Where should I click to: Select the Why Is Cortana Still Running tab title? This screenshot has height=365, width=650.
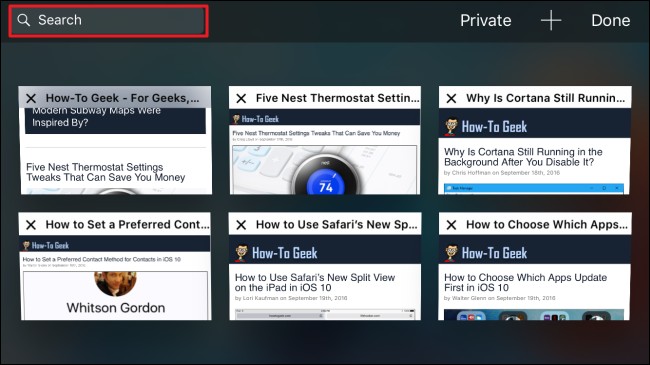(545, 98)
